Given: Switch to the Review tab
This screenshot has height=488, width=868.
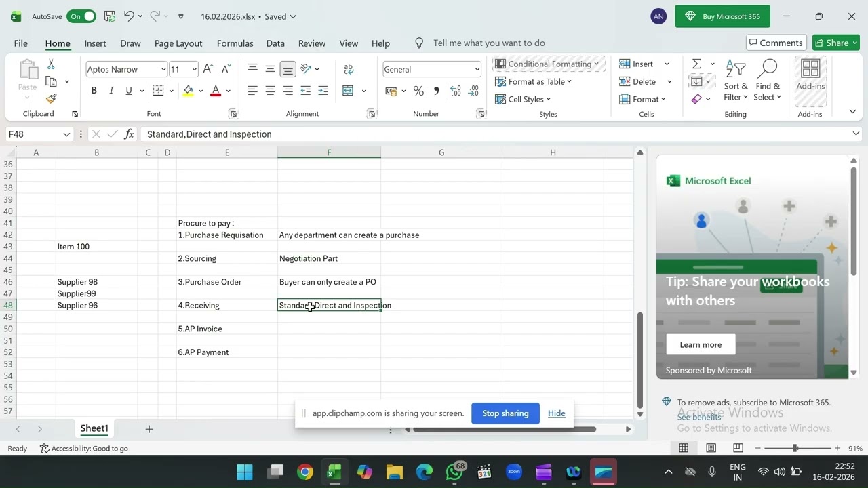Looking at the screenshot, I should [312, 43].
